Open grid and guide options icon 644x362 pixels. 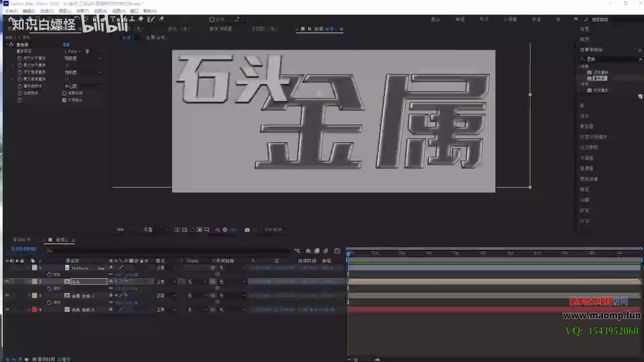click(x=207, y=230)
